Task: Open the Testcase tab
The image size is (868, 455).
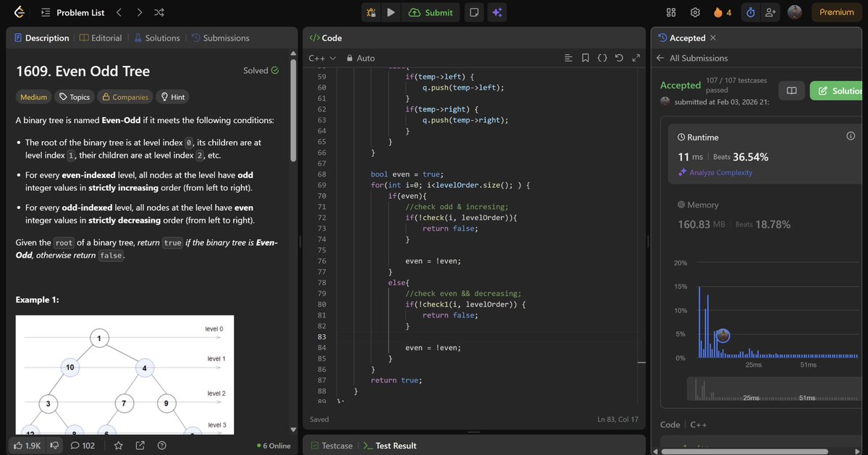Action: click(x=332, y=446)
